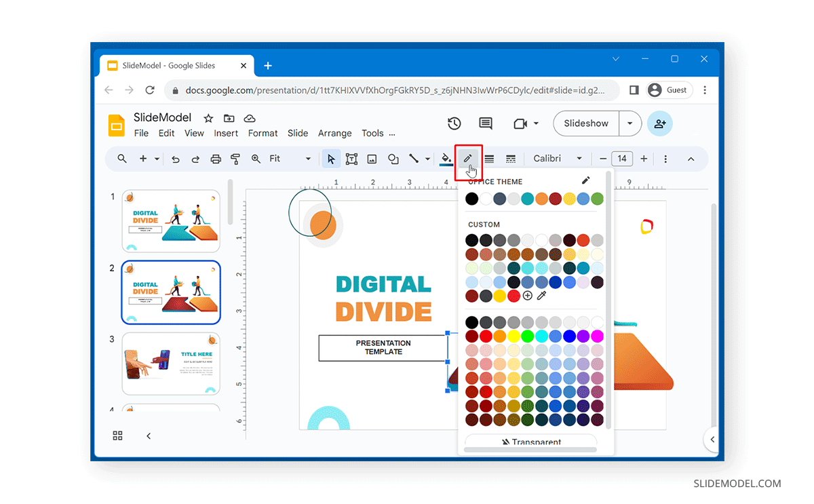Open the Border weight options
The height and width of the screenshot is (504, 814).
click(x=489, y=158)
